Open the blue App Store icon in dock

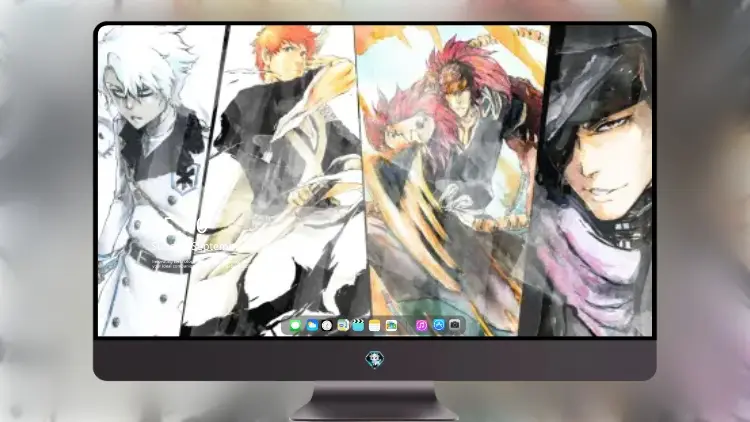click(439, 325)
